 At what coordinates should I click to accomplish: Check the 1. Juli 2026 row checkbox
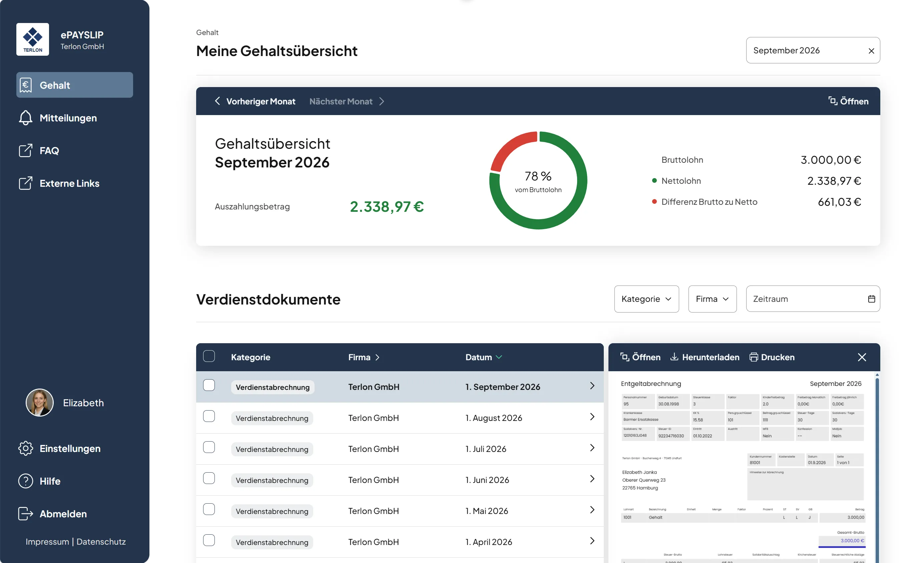[209, 447]
